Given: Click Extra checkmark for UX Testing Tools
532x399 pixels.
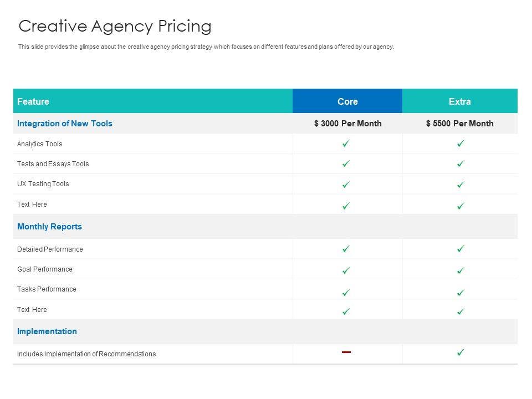Looking at the screenshot, I should click(x=461, y=185).
